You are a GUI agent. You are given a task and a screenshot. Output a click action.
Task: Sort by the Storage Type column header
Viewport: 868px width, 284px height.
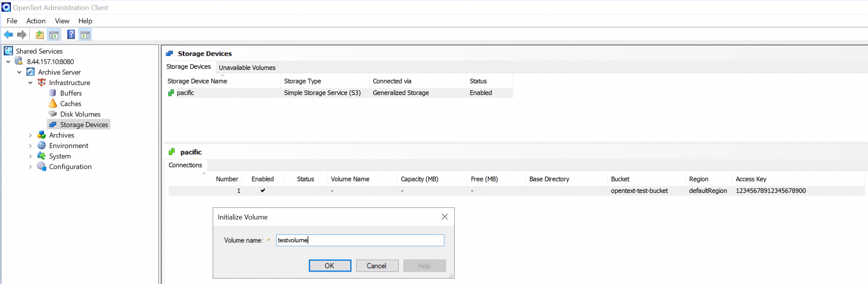325,81
